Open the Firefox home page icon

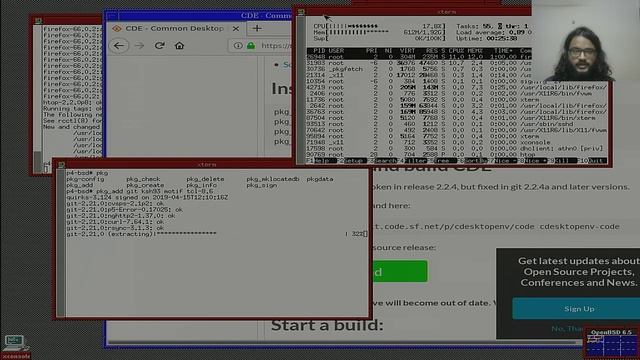coord(179,45)
